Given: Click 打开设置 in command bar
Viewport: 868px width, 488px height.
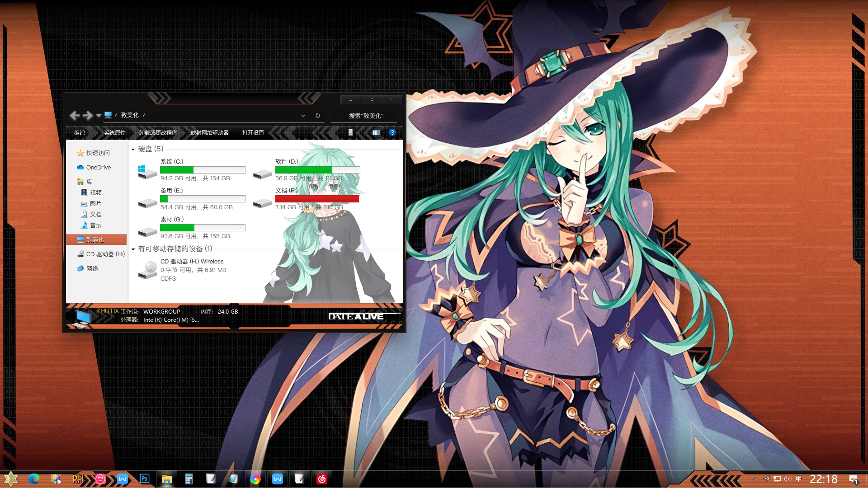Looking at the screenshot, I should pos(253,132).
